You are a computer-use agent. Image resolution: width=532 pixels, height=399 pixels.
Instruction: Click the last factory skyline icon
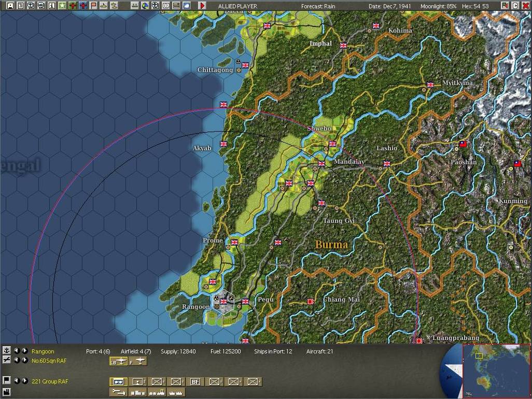click(176, 392)
